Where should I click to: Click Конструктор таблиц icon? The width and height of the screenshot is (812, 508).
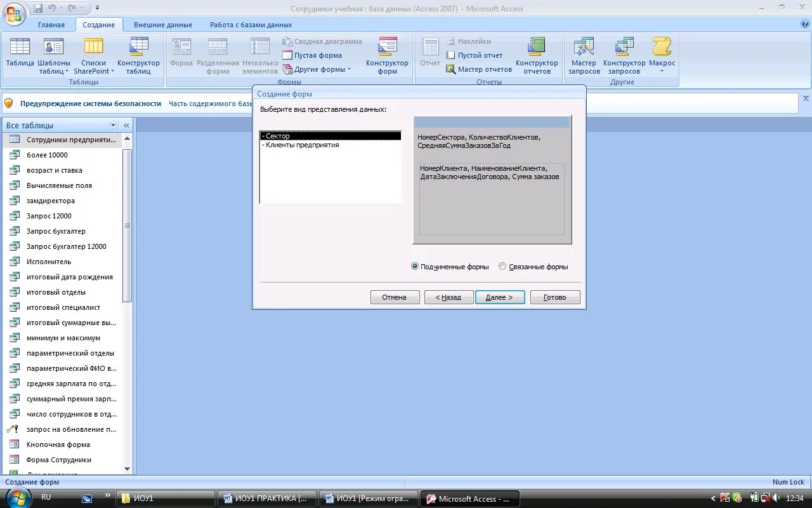click(138, 56)
